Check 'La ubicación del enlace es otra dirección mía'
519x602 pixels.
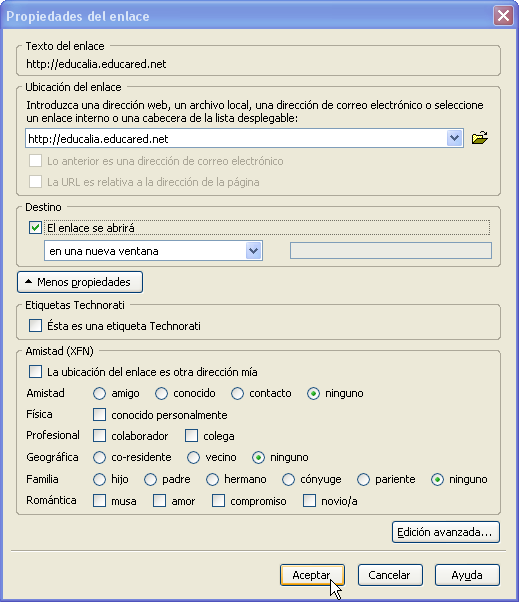[35, 372]
